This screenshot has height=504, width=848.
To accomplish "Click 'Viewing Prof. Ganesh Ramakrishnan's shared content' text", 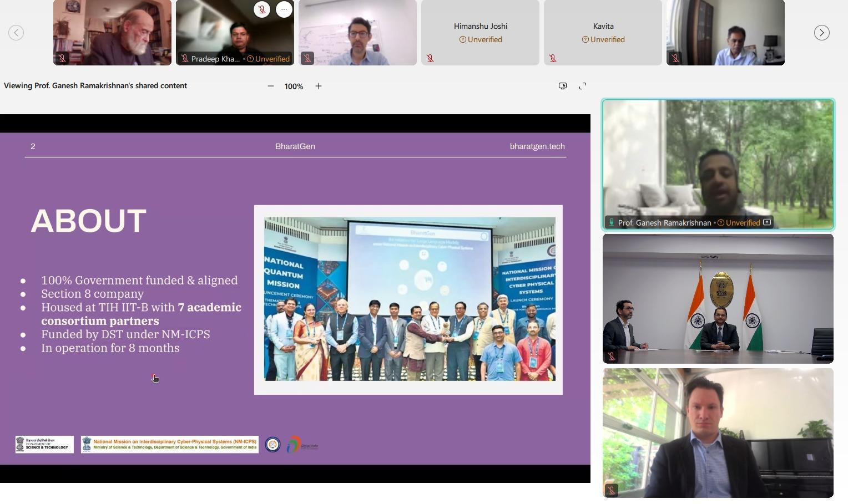I will coord(95,85).
